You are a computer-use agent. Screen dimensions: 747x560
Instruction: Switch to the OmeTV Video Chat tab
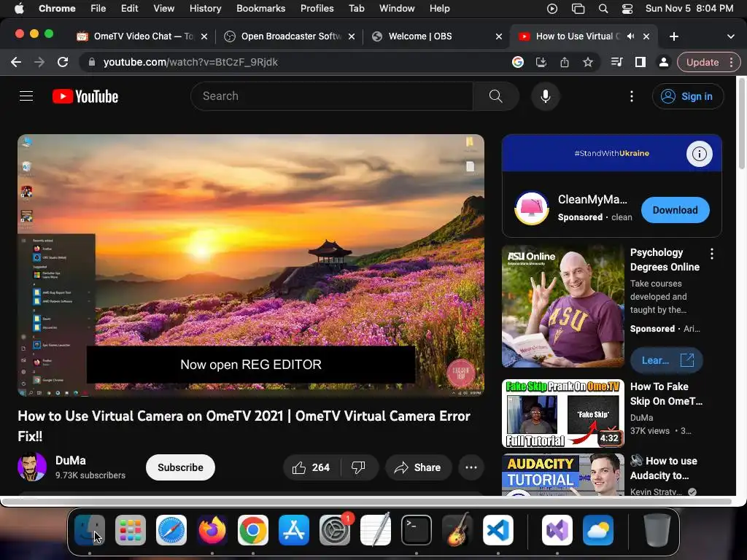(x=142, y=36)
